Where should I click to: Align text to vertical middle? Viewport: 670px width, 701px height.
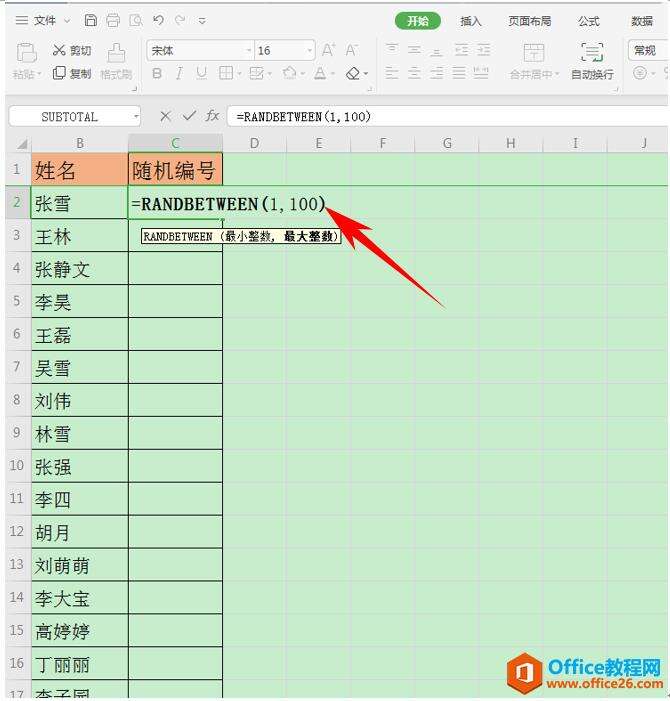[x=414, y=50]
